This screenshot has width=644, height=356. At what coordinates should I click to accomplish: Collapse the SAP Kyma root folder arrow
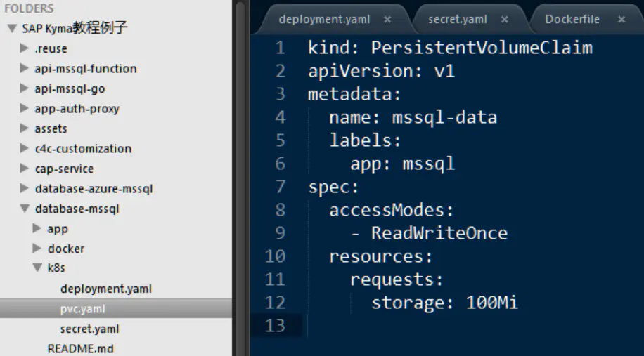[x=12, y=28]
